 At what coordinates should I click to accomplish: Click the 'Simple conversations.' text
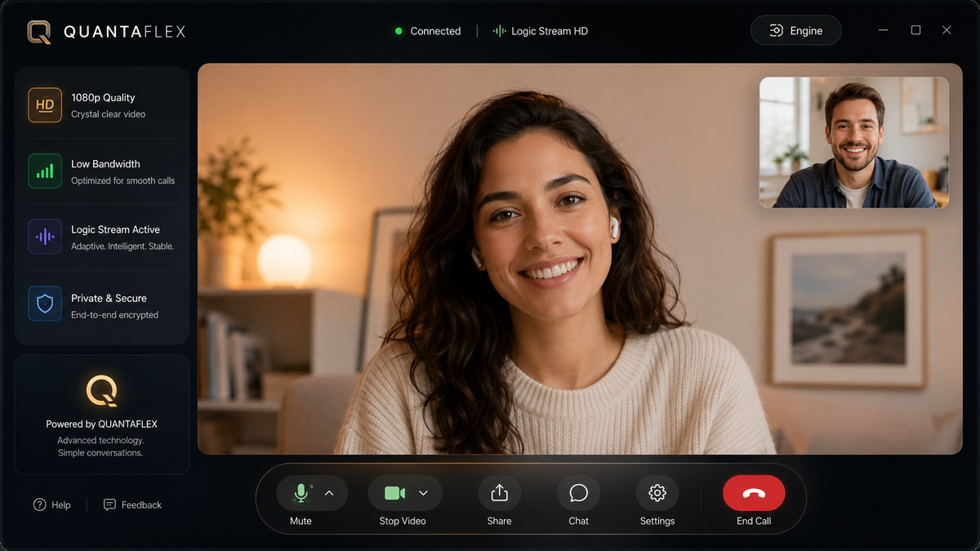100,453
